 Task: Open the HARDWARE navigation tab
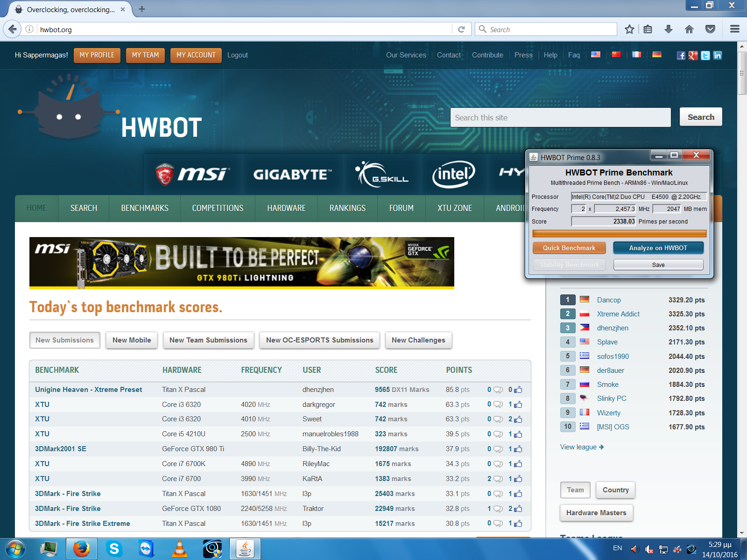point(286,208)
